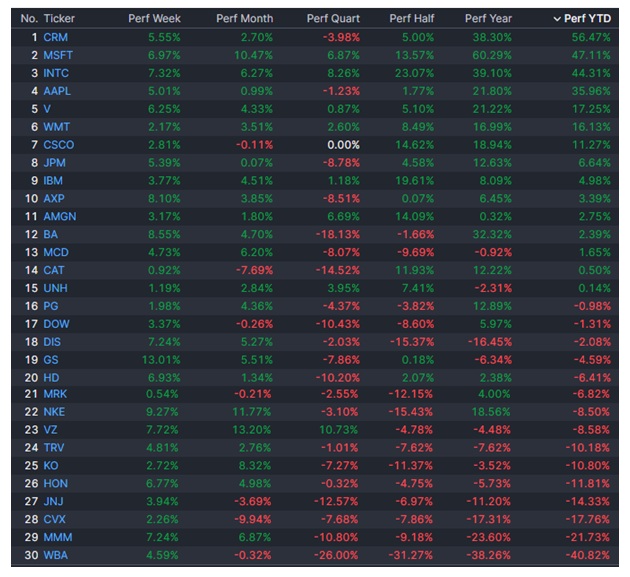Viewport: 630px width, 577px height.
Task: Sort by the Perf YTD column header
Action: pyautogui.click(x=587, y=18)
